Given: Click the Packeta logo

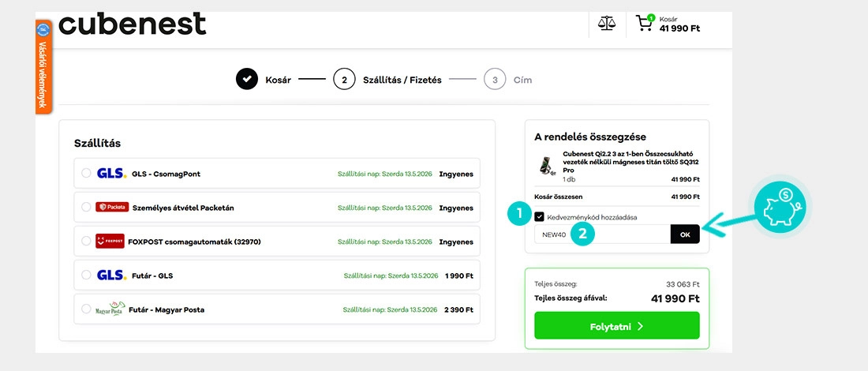Looking at the screenshot, I should (112, 207).
